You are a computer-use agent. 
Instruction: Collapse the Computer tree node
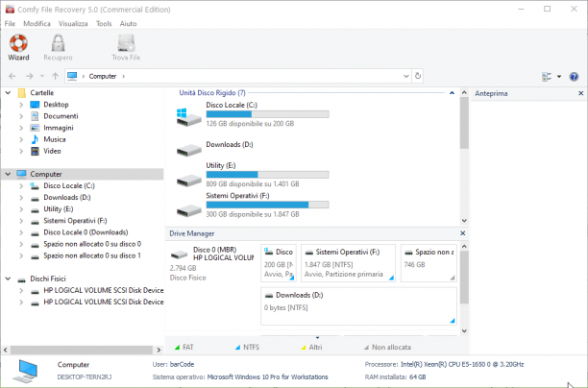[x=8, y=174]
